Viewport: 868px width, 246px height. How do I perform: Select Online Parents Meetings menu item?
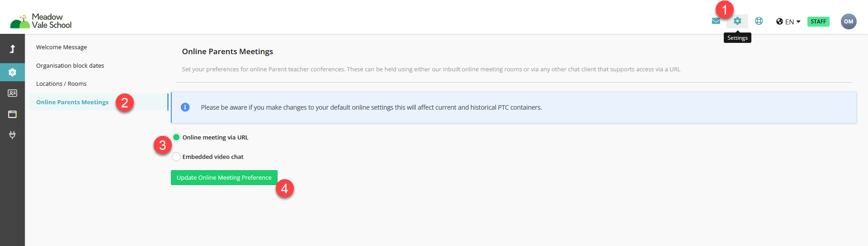[72, 102]
